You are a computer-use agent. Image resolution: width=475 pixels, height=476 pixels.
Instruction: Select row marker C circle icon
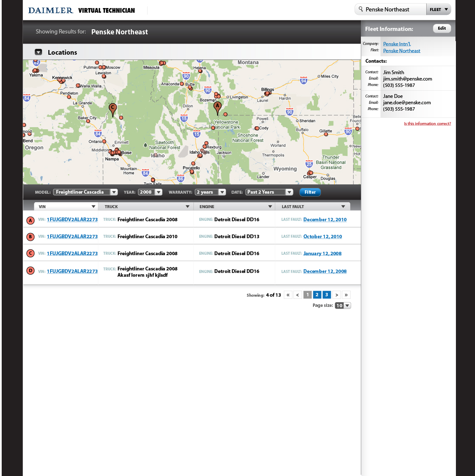(31, 253)
